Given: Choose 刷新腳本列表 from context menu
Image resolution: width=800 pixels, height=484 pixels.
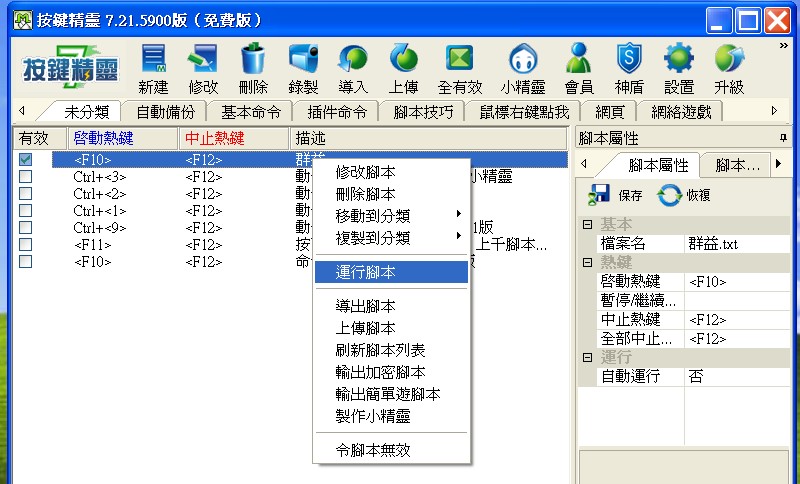Looking at the screenshot, I should click(391, 350).
